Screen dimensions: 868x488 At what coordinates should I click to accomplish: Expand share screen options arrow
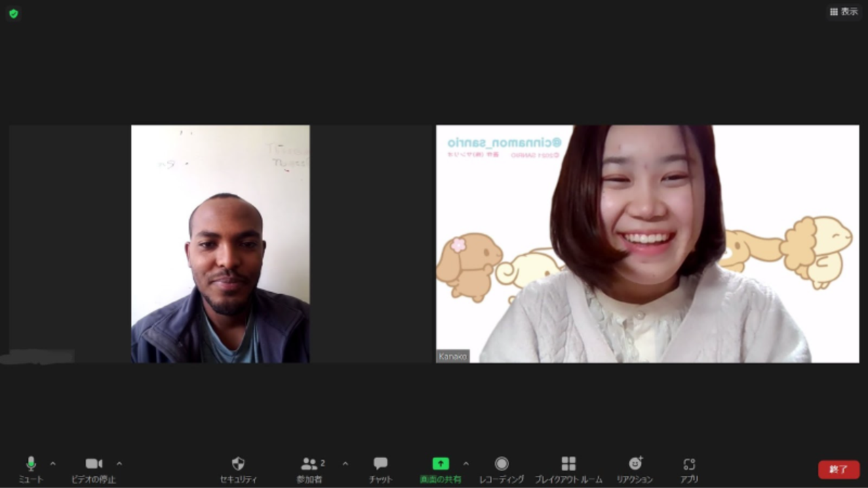coord(466,464)
